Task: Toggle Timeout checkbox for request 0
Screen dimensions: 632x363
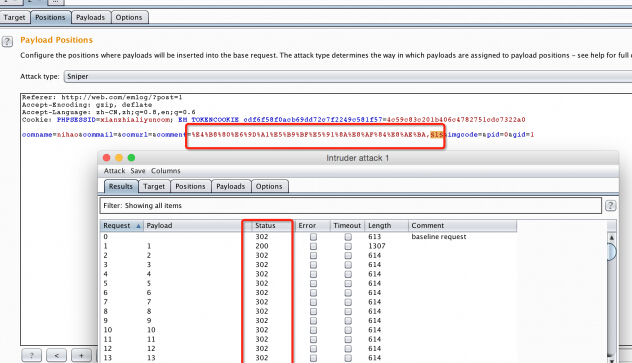Action: point(348,237)
